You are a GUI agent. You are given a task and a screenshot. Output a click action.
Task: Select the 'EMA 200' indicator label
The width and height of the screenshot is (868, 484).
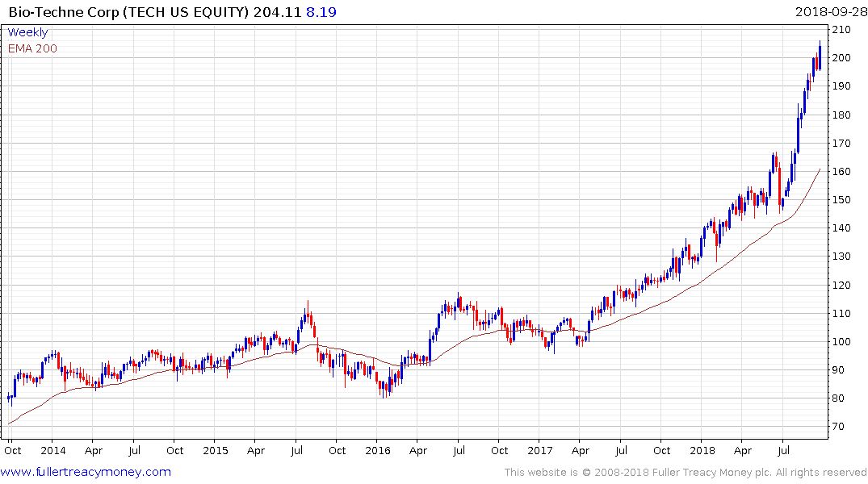click(32, 48)
